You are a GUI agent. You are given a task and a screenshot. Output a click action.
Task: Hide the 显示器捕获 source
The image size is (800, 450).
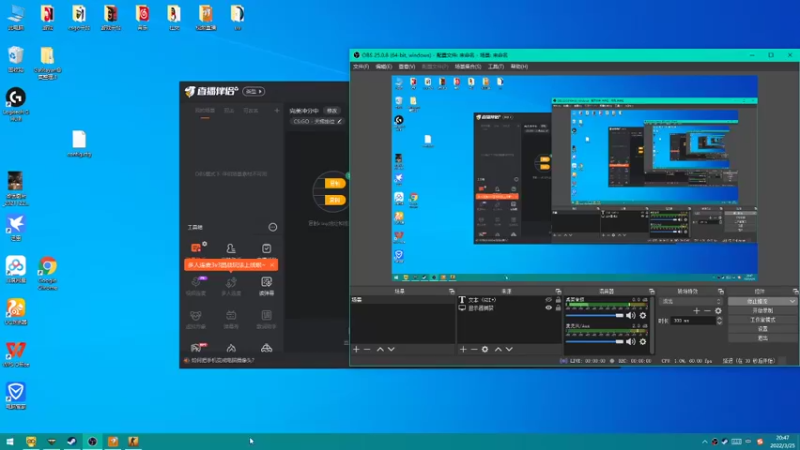(548, 308)
